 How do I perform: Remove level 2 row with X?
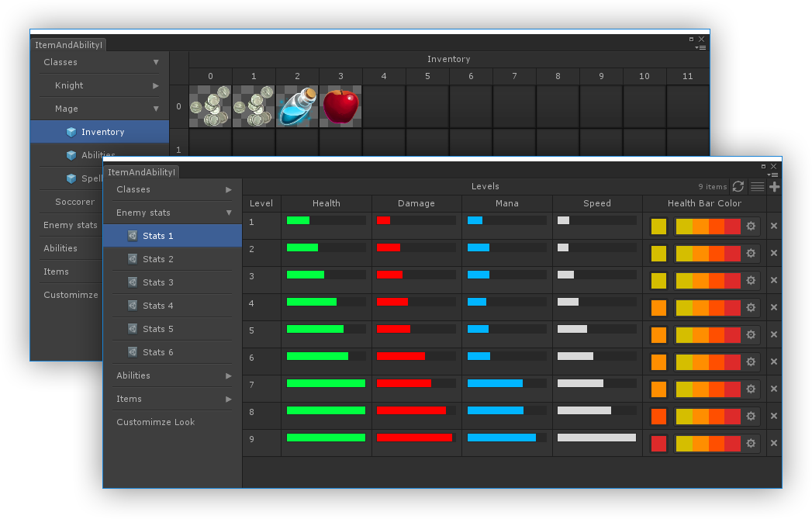(774, 253)
